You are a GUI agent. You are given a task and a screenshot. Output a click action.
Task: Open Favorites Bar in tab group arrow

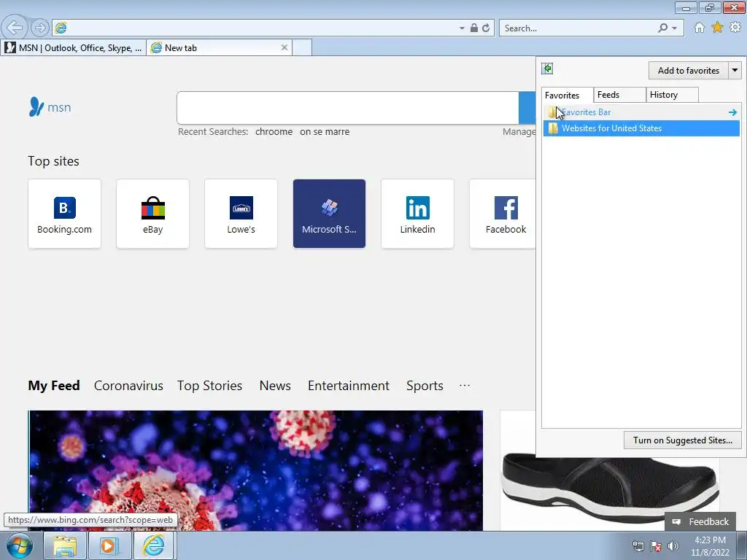pos(732,112)
